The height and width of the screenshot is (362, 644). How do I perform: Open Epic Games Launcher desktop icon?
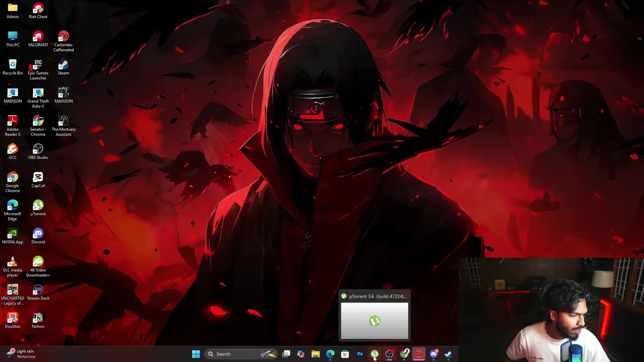pyautogui.click(x=38, y=69)
